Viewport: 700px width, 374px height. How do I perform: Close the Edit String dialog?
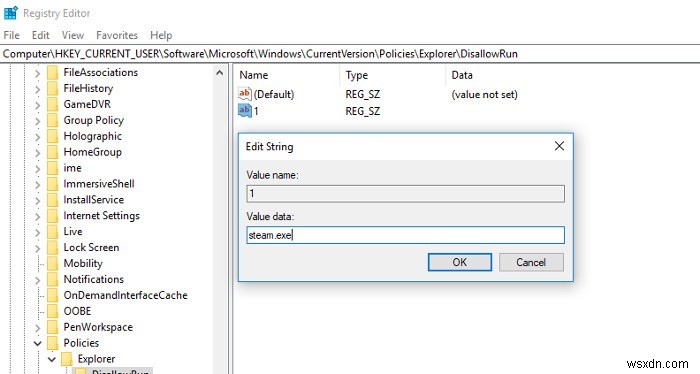click(x=559, y=146)
